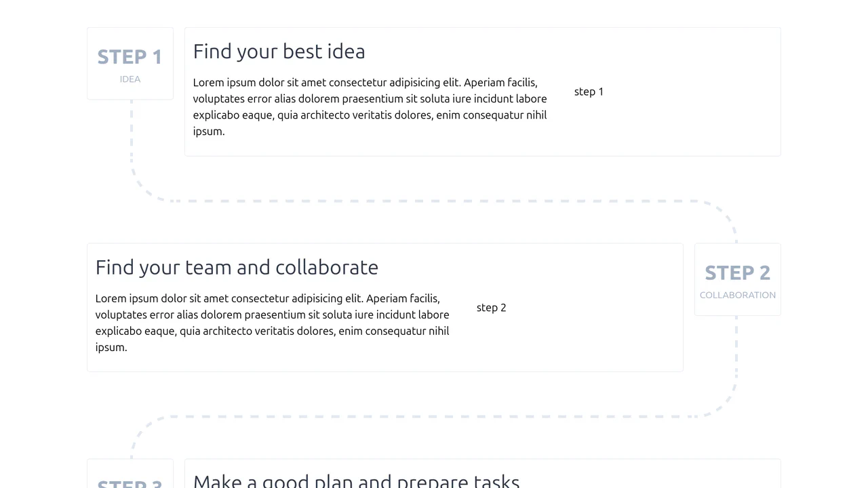Click the horizontal dashed connector between steps 1 and 2
Image resolution: width=868 pixels, height=488 pixels.
point(434,201)
